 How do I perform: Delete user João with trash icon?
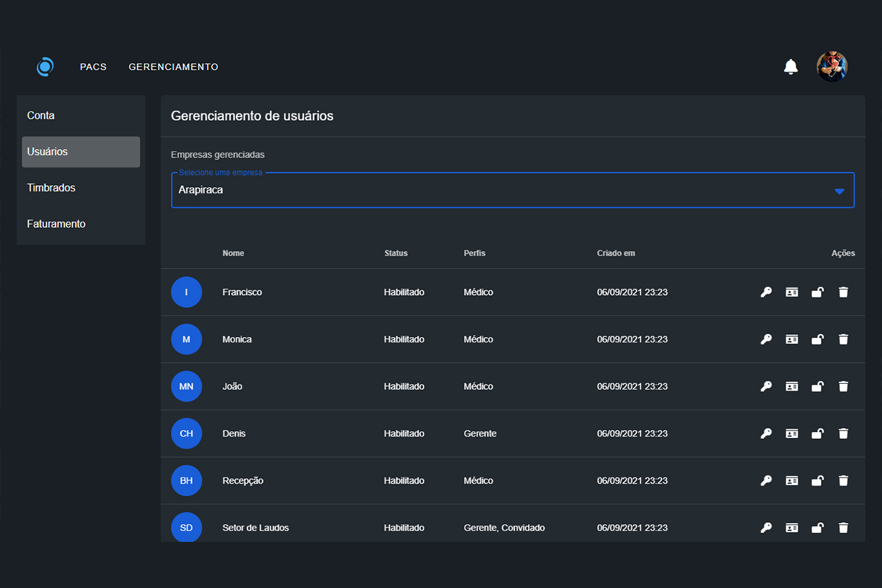click(x=843, y=387)
